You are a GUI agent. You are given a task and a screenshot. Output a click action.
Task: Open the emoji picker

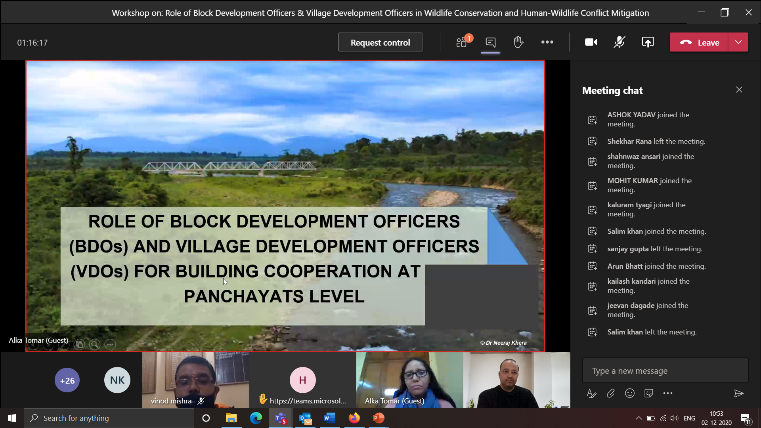(629, 394)
